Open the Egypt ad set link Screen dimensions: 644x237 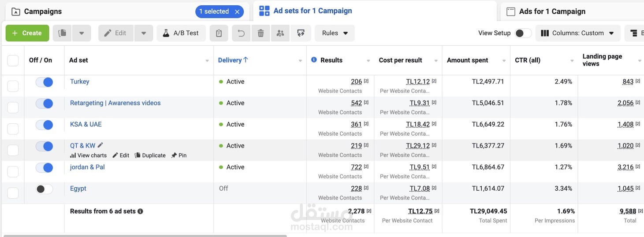click(78, 189)
